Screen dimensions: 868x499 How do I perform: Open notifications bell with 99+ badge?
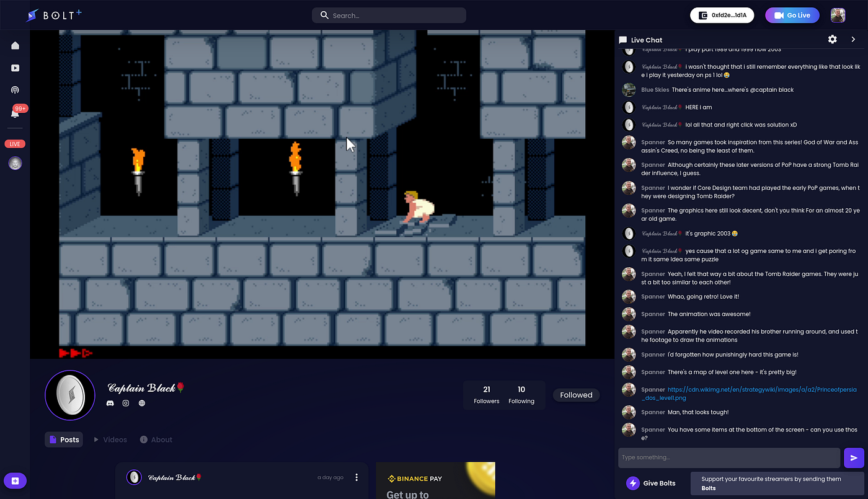click(15, 113)
